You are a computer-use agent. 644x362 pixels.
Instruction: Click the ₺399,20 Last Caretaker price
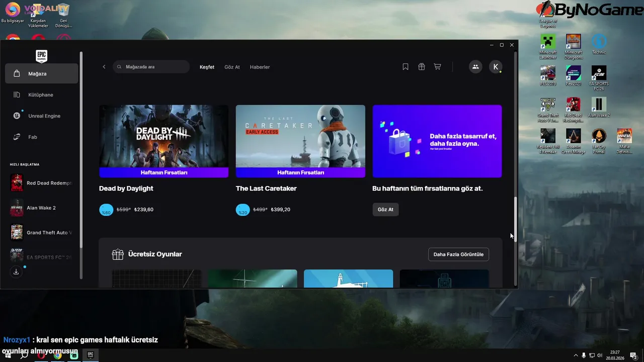281,210
